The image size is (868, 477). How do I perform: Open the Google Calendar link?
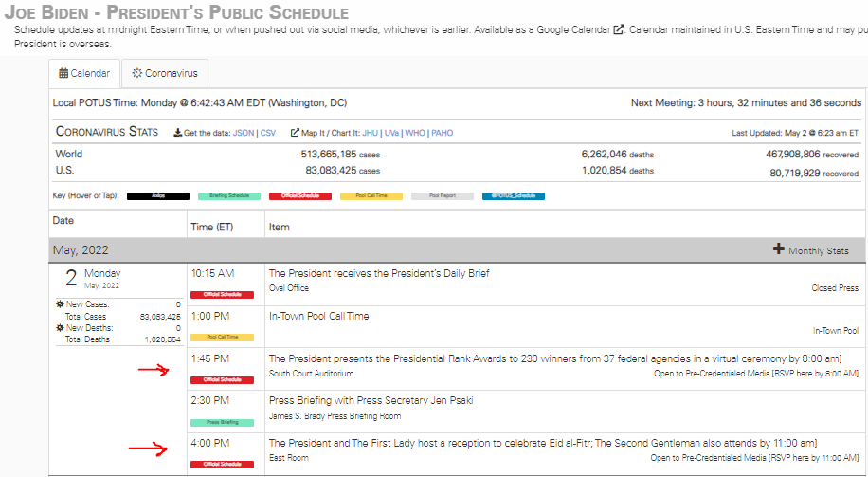[x=580, y=29]
